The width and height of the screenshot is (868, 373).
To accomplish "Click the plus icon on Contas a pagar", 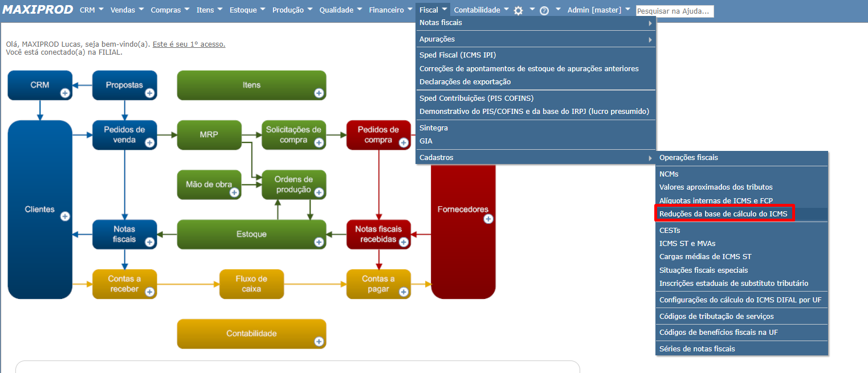I will coord(404,292).
